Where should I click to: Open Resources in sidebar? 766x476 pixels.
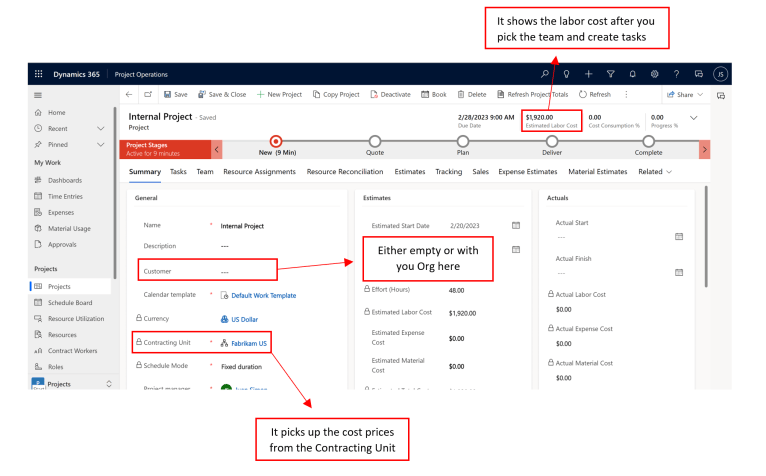62,335
